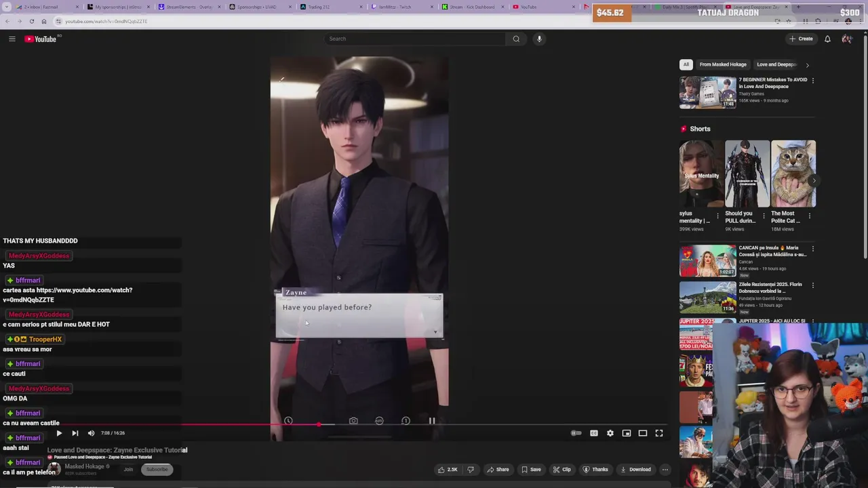This screenshot has height=488, width=868.
Task: Open Zilele Rezistenței 2025 video
Action: (708, 298)
